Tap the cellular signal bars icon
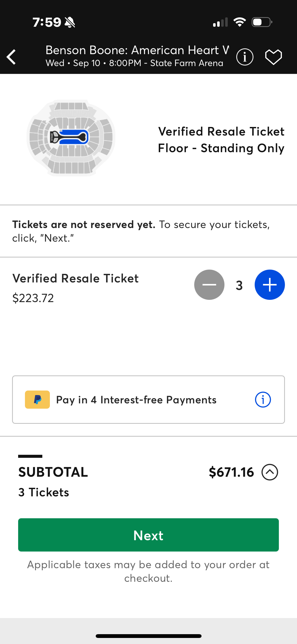 pyautogui.click(x=220, y=22)
